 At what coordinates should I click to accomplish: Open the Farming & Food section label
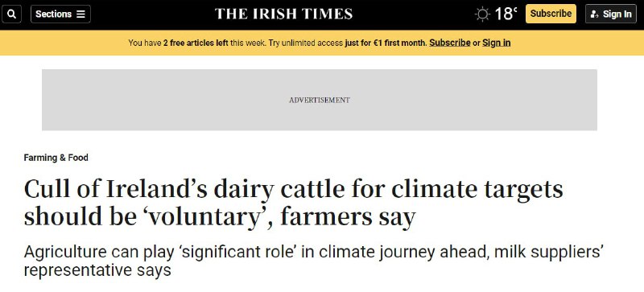56,158
